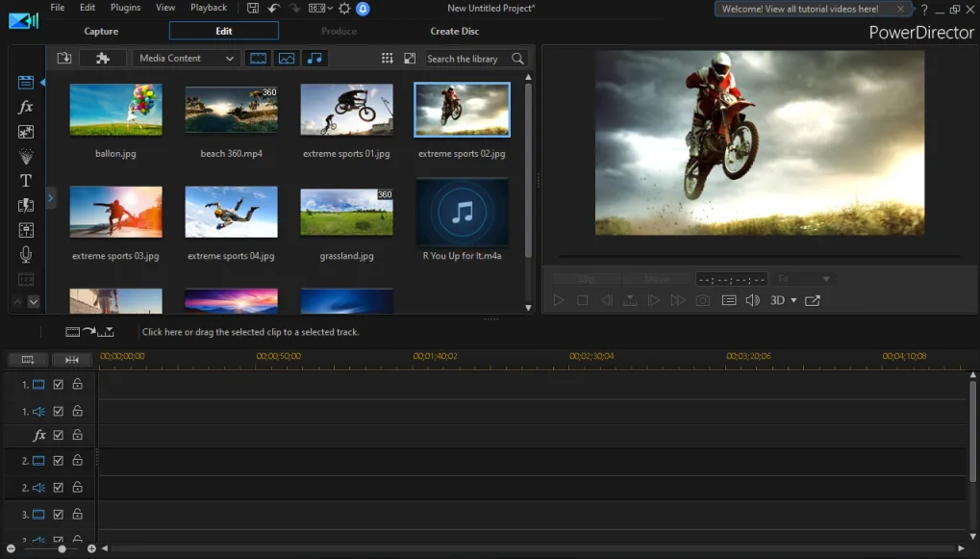Undock the preview window

click(x=813, y=300)
